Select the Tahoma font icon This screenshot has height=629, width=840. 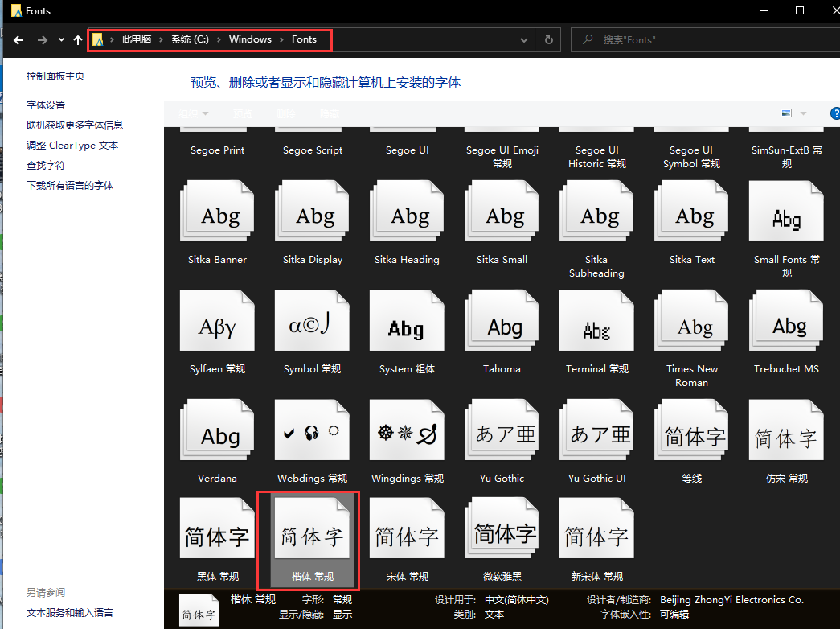[x=502, y=321]
